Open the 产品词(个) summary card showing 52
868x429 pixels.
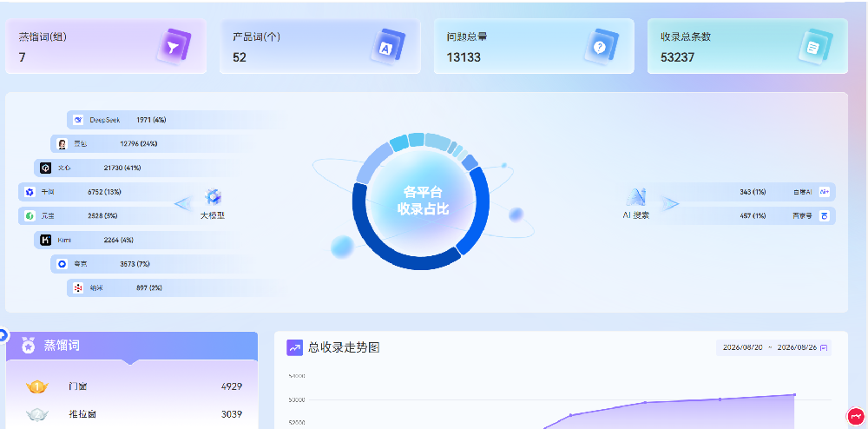tap(320, 47)
